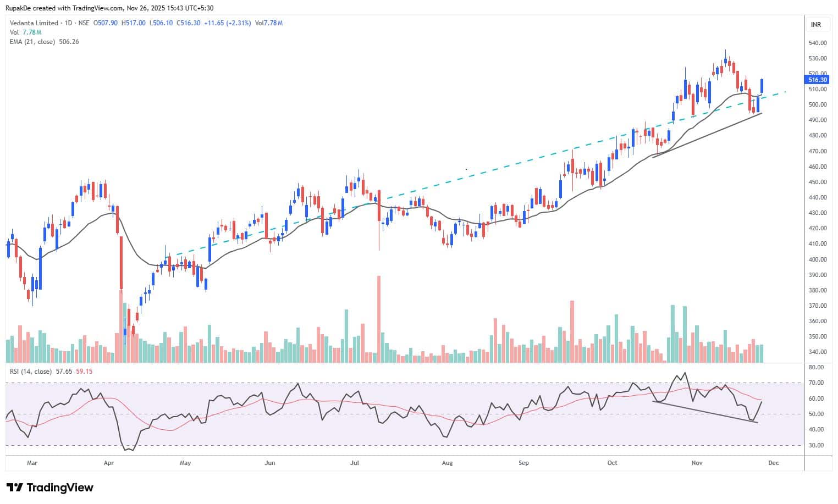The width and height of the screenshot is (838, 504).
Task: Click the Apr label on time axis
Action: [109, 463]
